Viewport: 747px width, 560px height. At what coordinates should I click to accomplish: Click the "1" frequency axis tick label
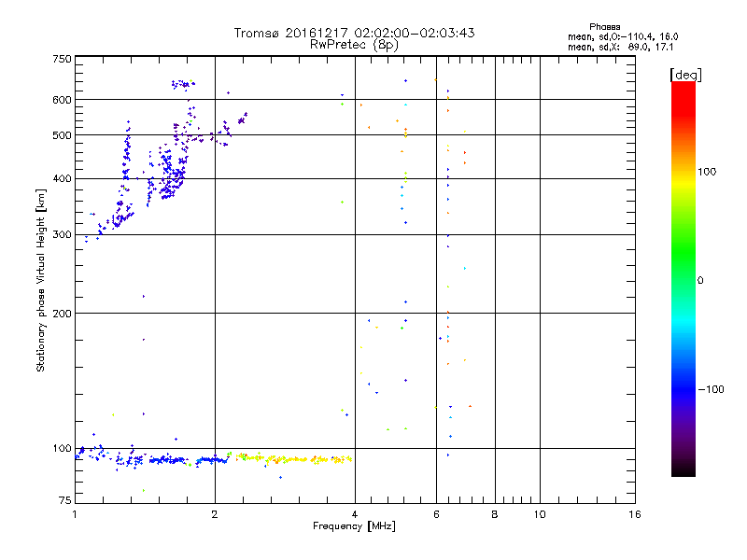tap(75, 514)
